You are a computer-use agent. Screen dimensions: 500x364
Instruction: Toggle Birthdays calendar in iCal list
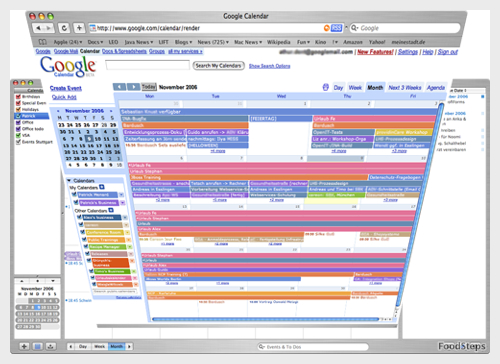click(18, 97)
